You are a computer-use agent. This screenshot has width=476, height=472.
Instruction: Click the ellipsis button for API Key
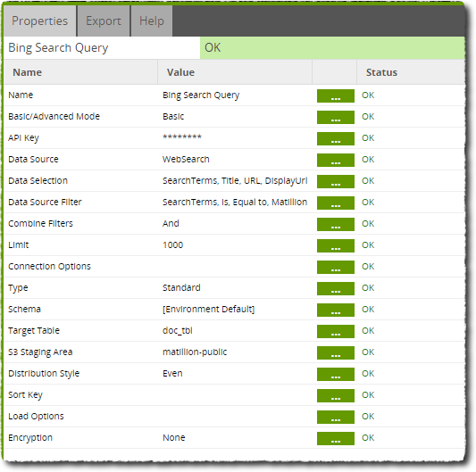[x=336, y=138]
